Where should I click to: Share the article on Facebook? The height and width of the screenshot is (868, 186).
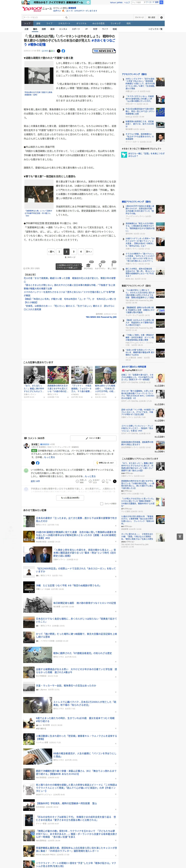pos(63,51)
